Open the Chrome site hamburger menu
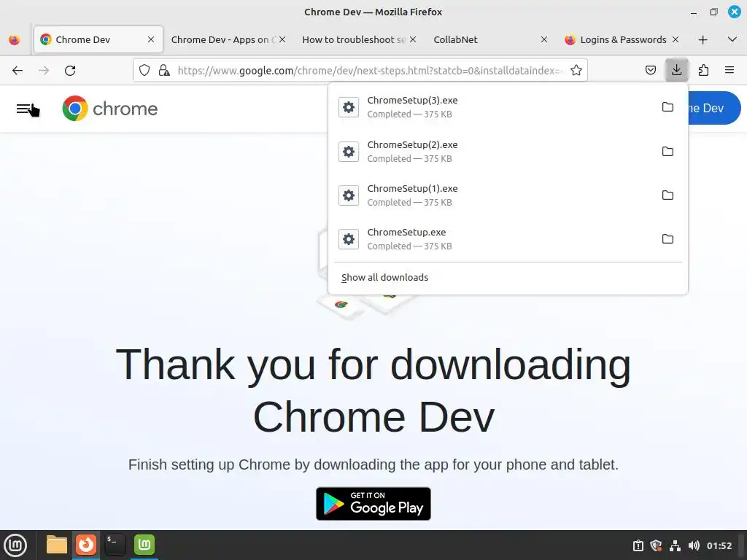This screenshot has height=560, width=747. 24,109
